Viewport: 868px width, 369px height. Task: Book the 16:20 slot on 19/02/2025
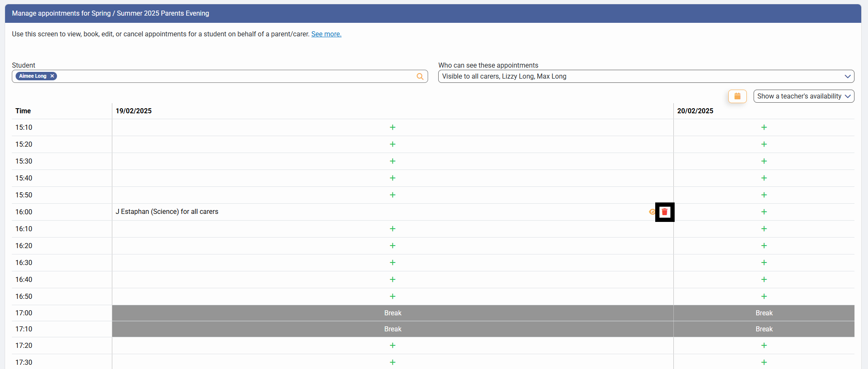coord(392,246)
